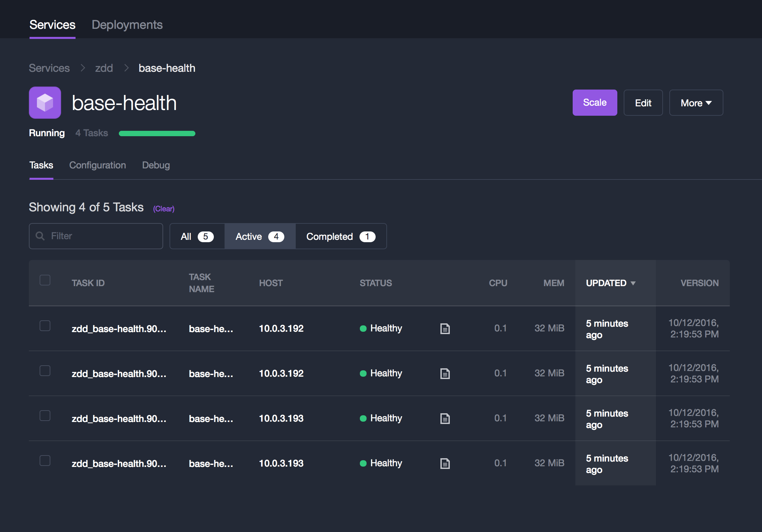This screenshot has width=762, height=532.
Task: Click breadcrumb chevron after Services
Action: point(83,68)
